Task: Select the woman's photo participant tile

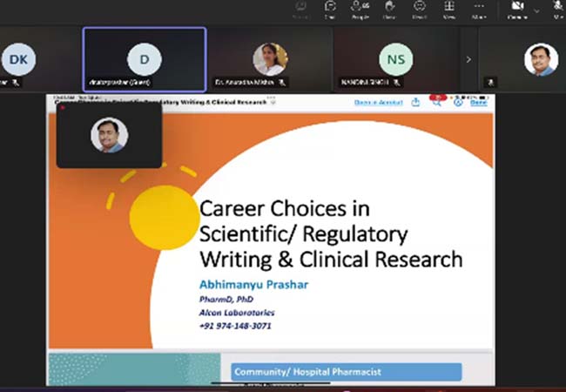Action: [x=270, y=59]
